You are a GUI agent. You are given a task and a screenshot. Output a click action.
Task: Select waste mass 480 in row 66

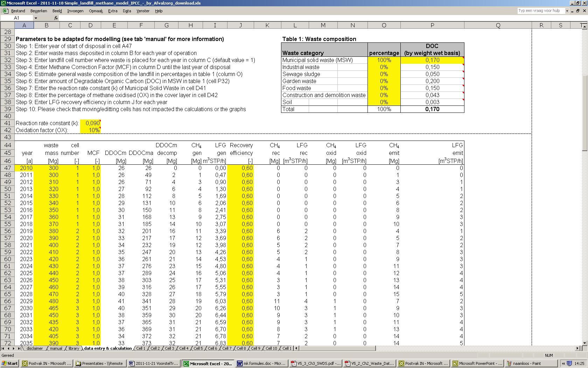(x=47, y=301)
